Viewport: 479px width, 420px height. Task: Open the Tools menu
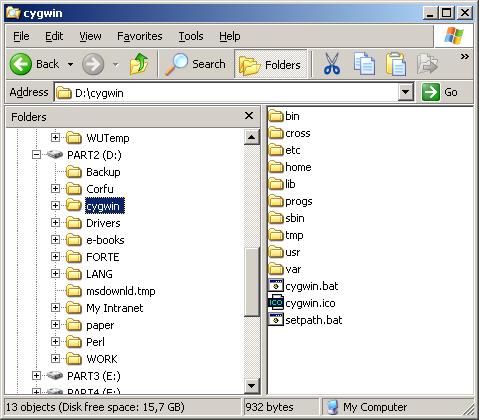coord(191,36)
